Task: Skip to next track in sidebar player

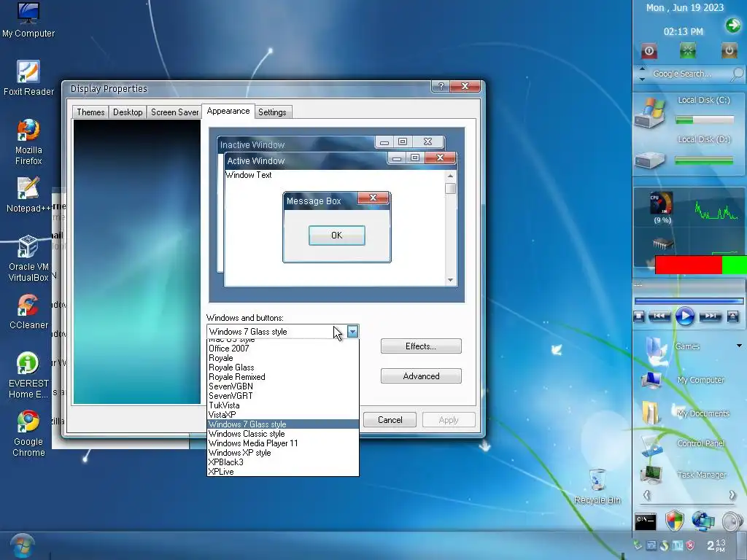Action: pyautogui.click(x=711, y=316)
